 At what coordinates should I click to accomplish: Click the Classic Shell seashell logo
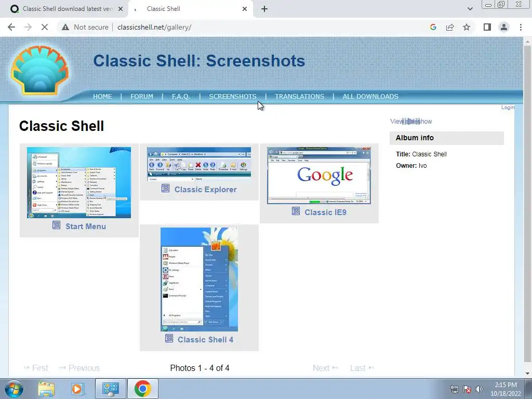click(x=39, y=70)
